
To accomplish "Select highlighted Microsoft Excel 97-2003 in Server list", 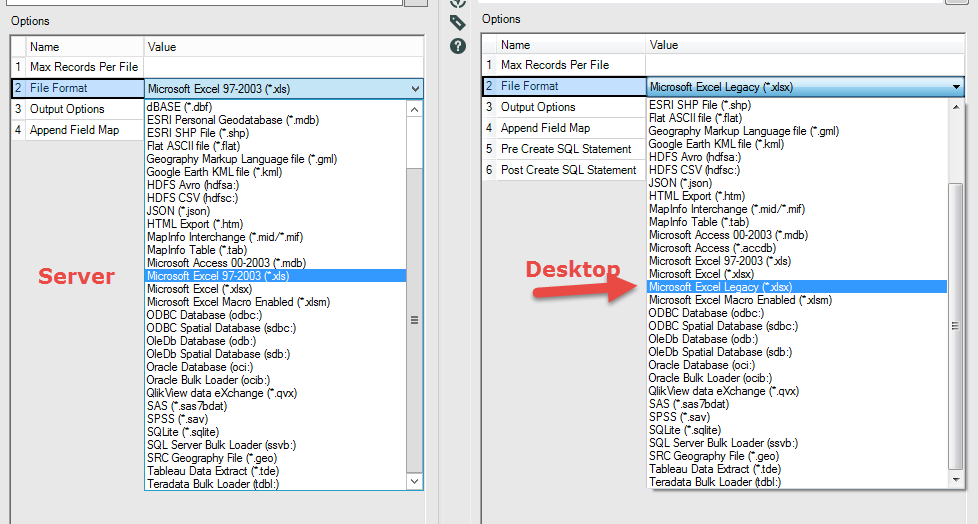I will [275, 276].
